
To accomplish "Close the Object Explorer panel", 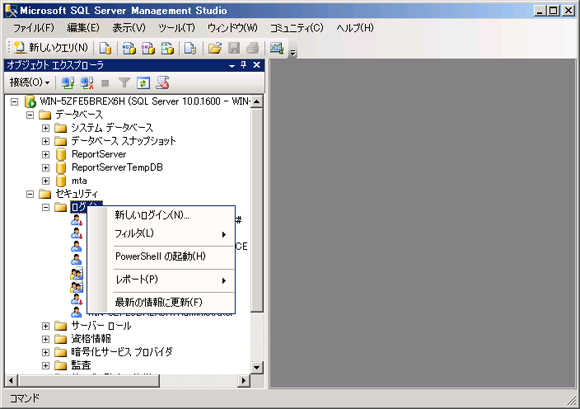I will click(256, 65).
